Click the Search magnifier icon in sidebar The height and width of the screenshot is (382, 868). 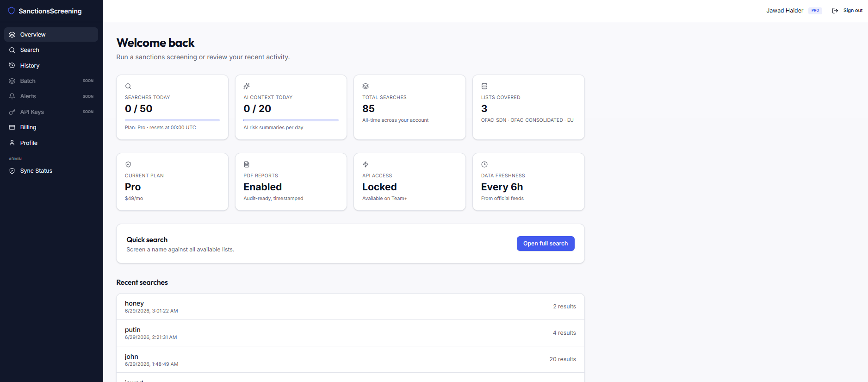point(12,50)
